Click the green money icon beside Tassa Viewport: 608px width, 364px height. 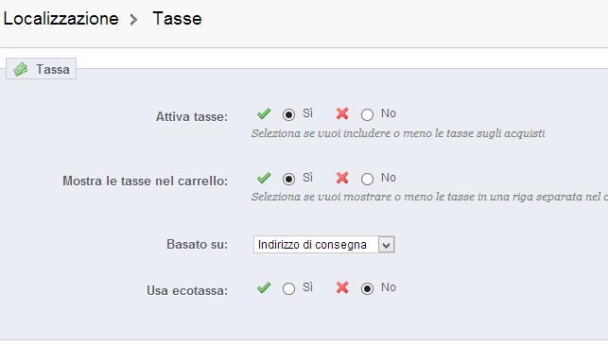click(21, 69)
